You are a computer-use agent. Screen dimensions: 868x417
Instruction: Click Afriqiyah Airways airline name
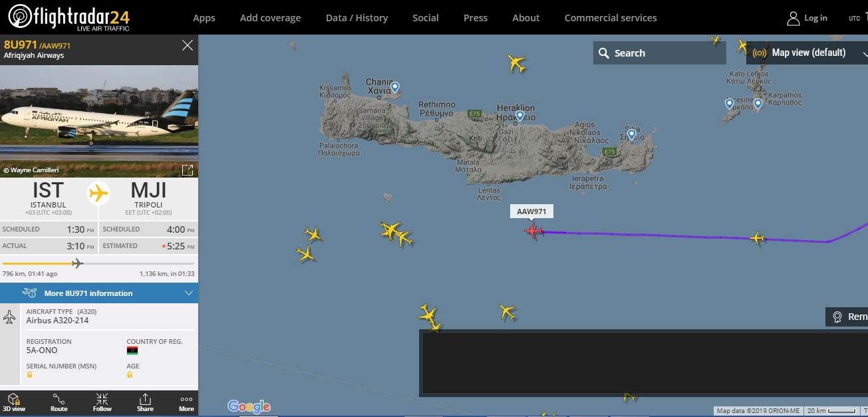click(x=34, y=56)
